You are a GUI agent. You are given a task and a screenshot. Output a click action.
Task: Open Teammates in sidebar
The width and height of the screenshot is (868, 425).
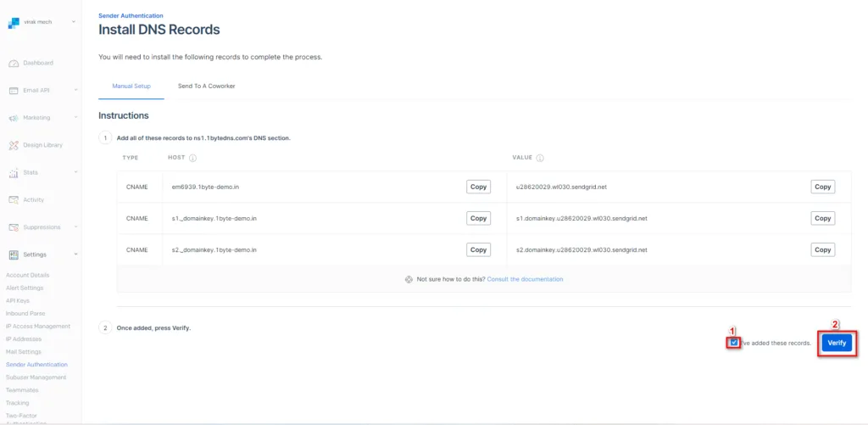click(x=22, y=390)
